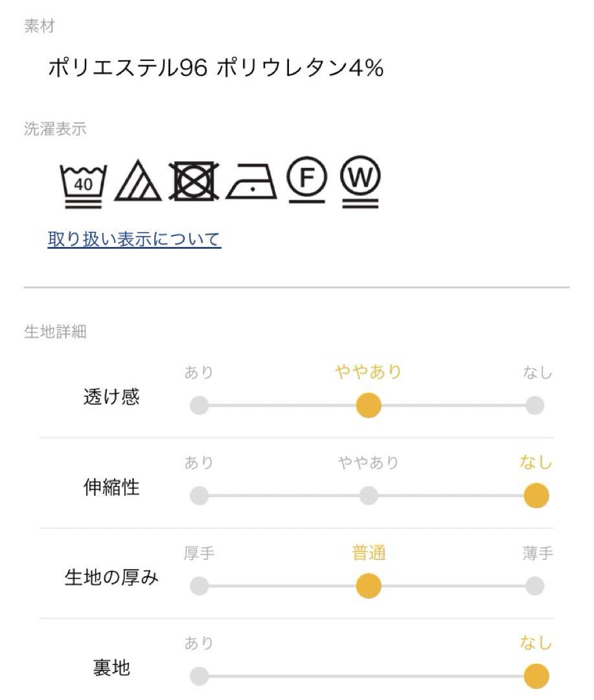
Task: Click the low-temperature iron icon
Action: (x=251, y=181)
